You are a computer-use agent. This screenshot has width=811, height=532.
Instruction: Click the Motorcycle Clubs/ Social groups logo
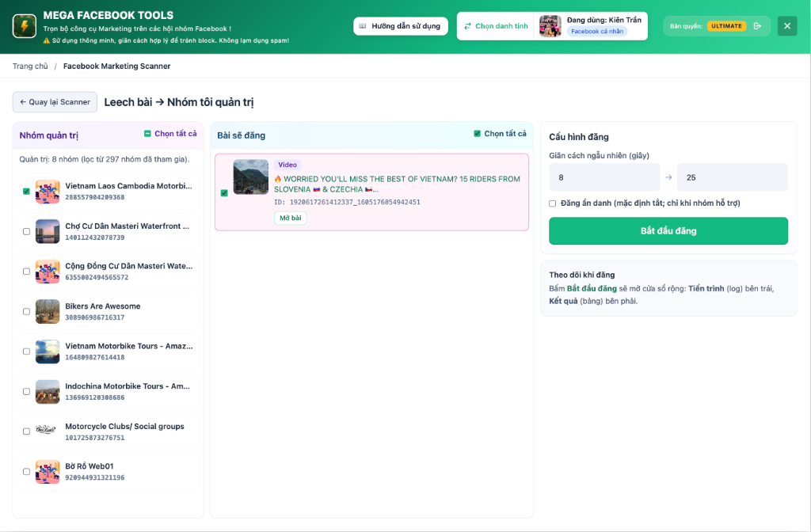48,431
